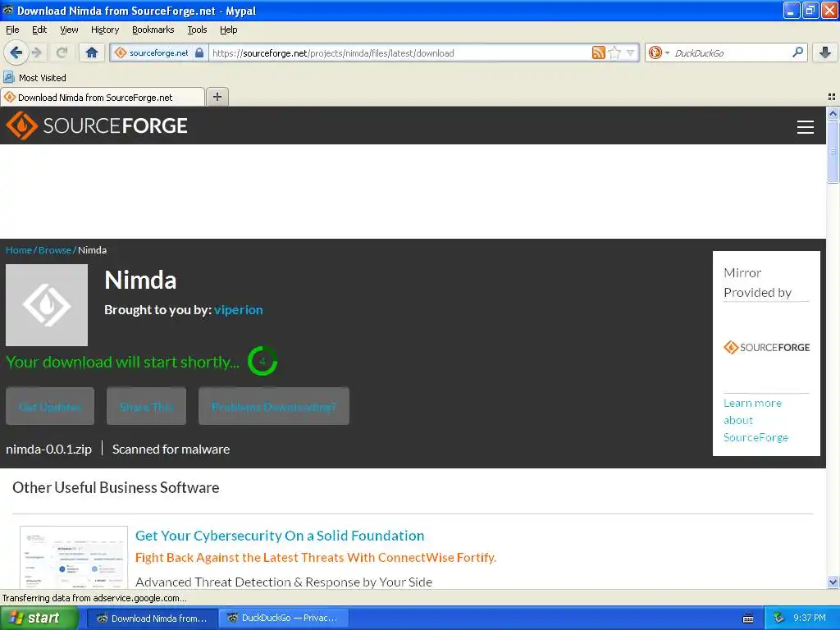This screenshot has width=840, height=630.
Task: Click Download Nimda taskbar button
Action: [x=152, y=619]
